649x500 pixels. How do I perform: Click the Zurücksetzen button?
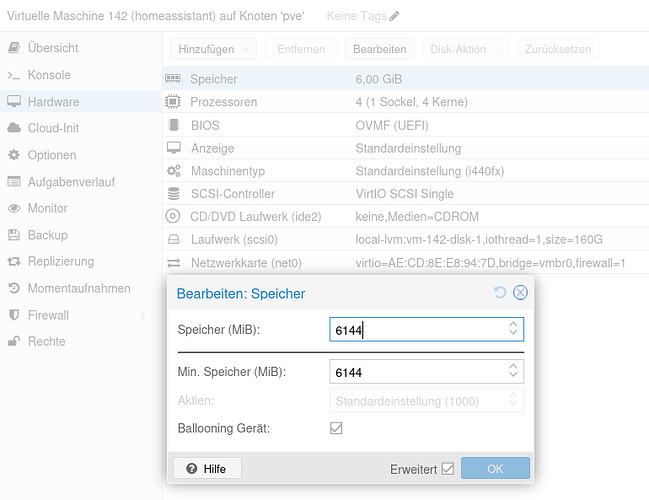click(x=558, y=49)
